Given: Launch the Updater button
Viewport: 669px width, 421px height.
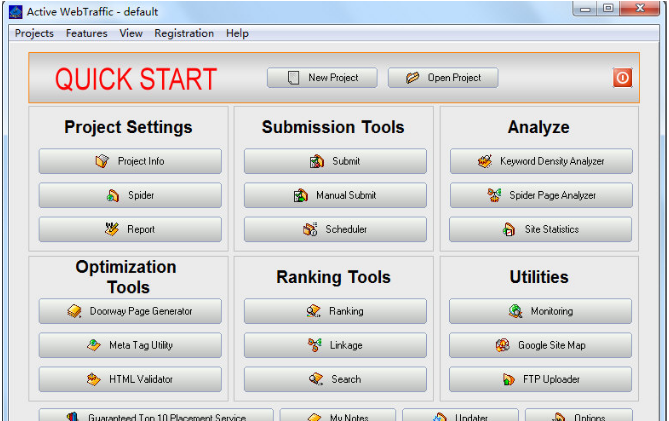Looking at the screenshot, I should tap(460, 415).
